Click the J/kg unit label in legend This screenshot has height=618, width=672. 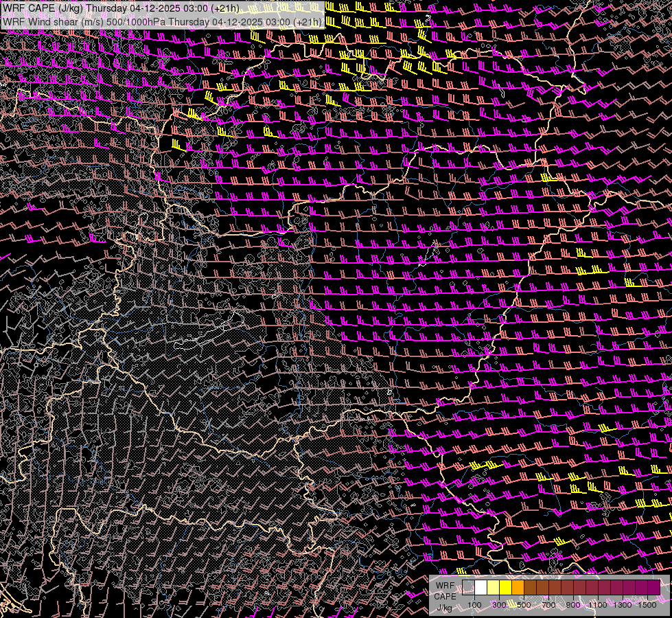445,607
